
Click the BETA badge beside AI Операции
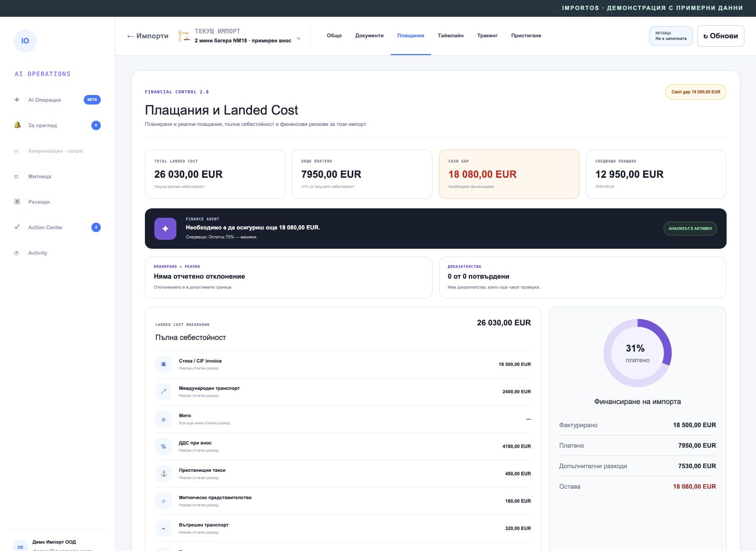tap(92, 100)
